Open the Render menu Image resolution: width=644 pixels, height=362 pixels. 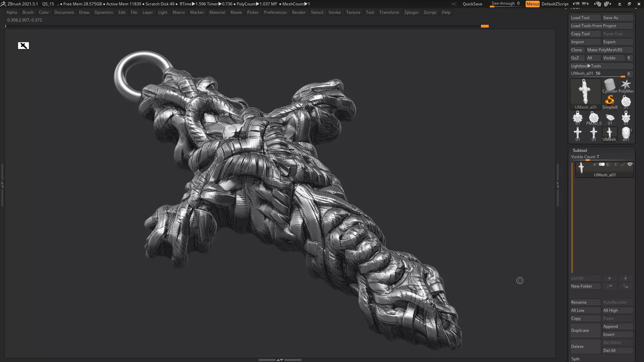click(x=299, y=12)
